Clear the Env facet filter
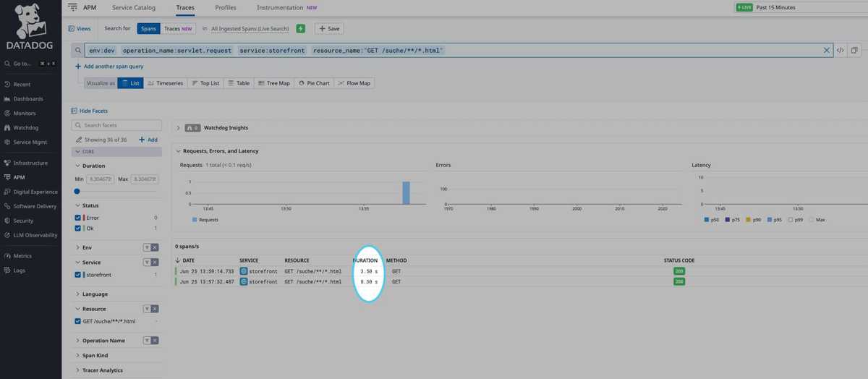 tap(154, 247)
